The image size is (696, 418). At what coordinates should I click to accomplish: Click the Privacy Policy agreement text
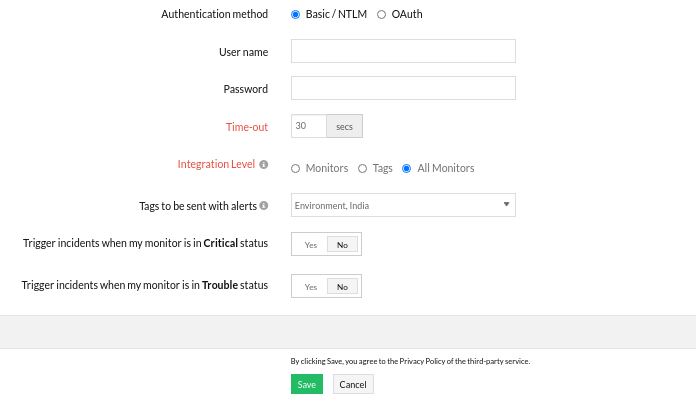tap(410, 361)
